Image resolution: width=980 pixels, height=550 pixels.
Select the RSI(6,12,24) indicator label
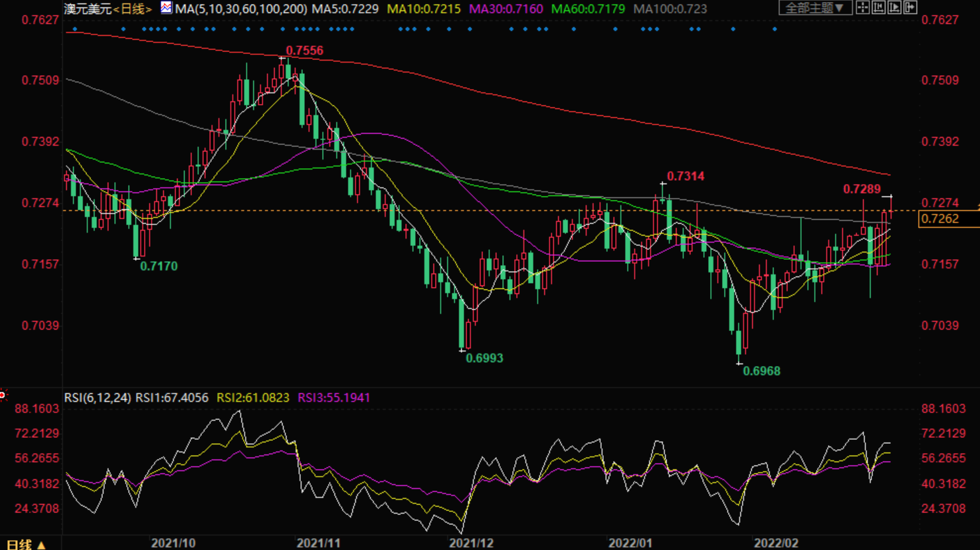click(x=97, y=398)
